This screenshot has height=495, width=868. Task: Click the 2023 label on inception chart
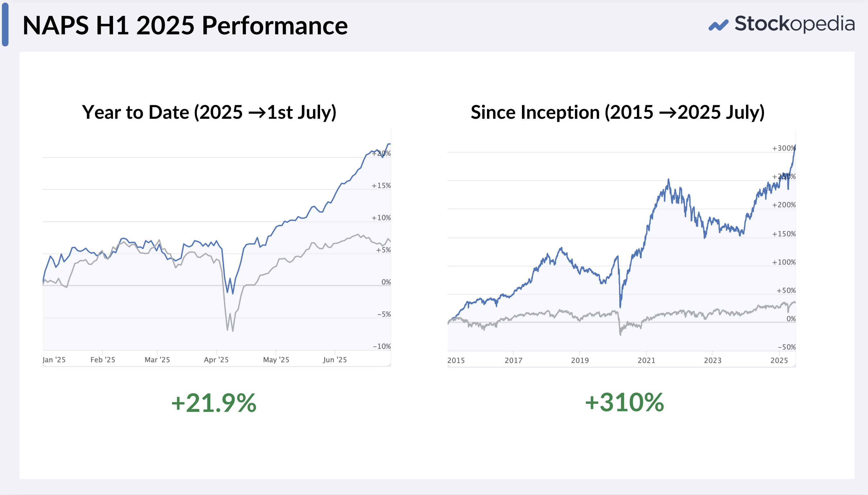coord(712,360)
